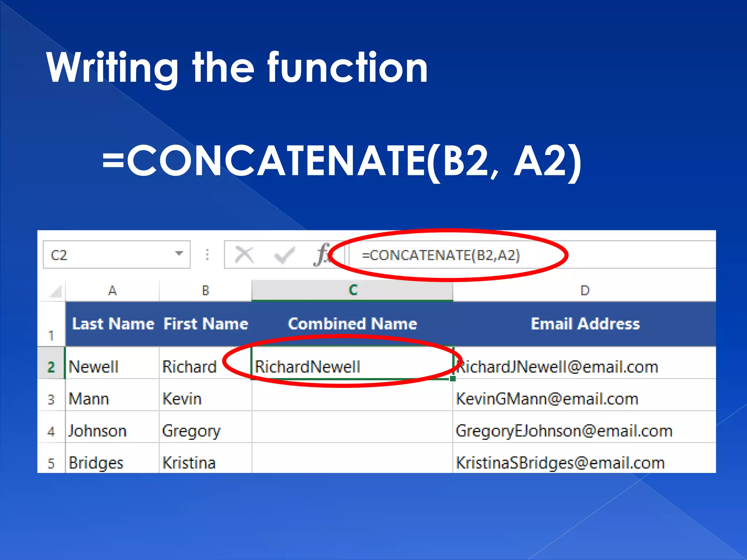Click the Name Box showing C2
The height and width of the screenshot is (560, 747).
tap(117, 254)
